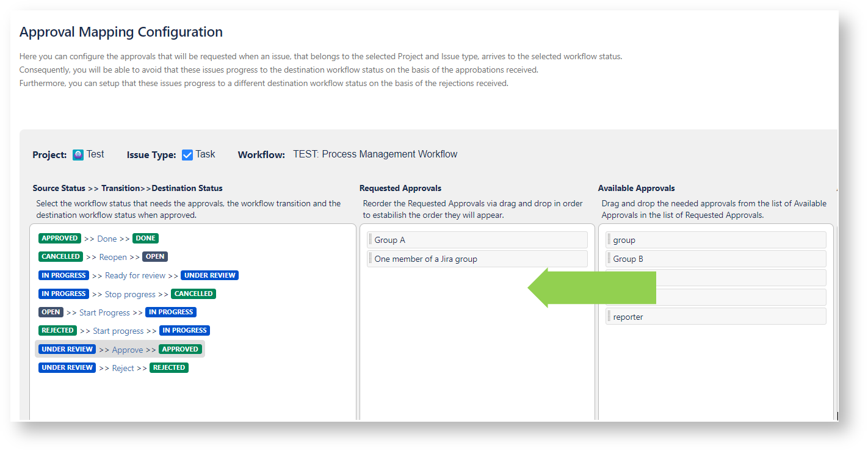This screenshot has height=451, width=868.
Task: Click the large green arrow
Action: (x=591, y=287)
